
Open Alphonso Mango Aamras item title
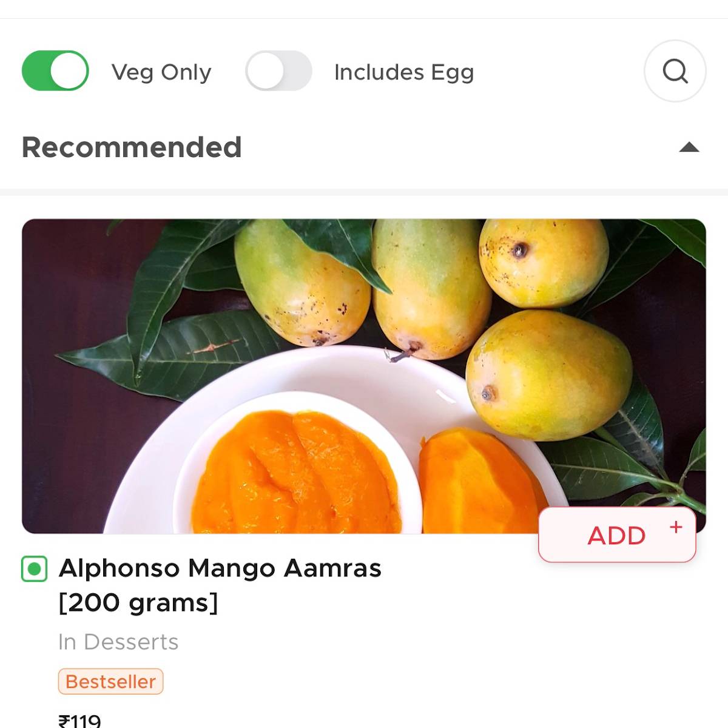[x=220, y=568]
